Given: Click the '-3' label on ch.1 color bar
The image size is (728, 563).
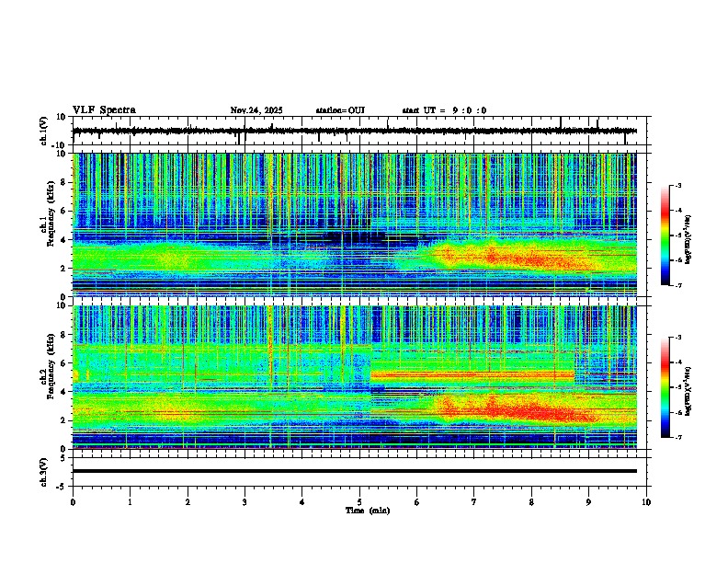Looking at the screenshot, I should pyautogui.click(x=677, y=185).
